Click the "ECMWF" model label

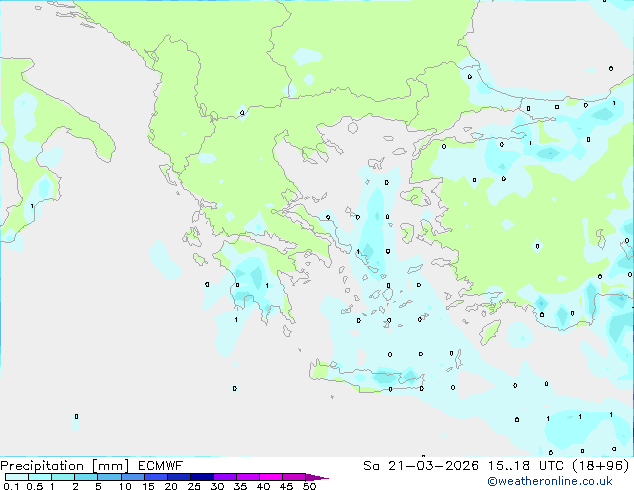(x=160, y=466)
